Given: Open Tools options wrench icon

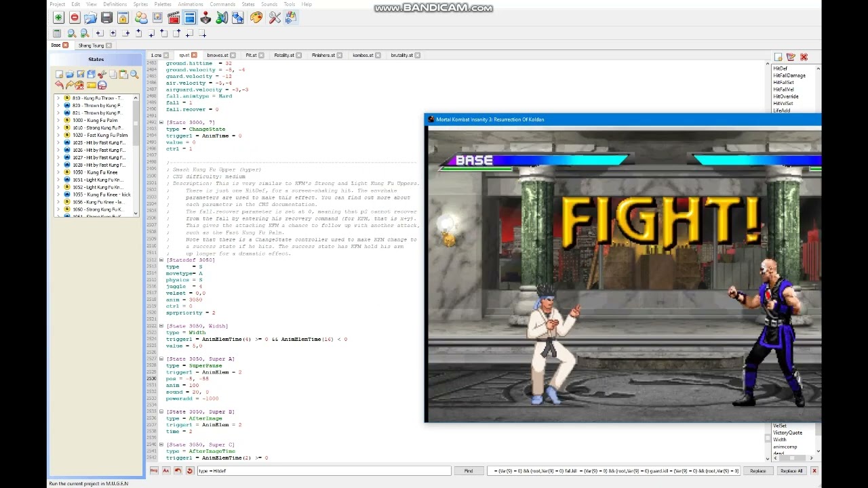Looking at the screenshot, I should pyautogui.click(x=275, y=18).
